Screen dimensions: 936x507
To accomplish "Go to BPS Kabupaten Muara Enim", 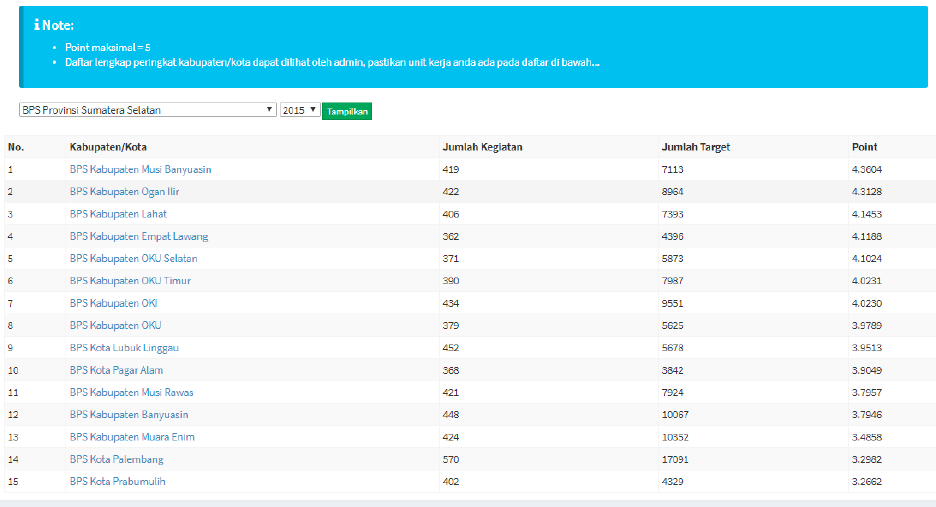I will [132, 437].
